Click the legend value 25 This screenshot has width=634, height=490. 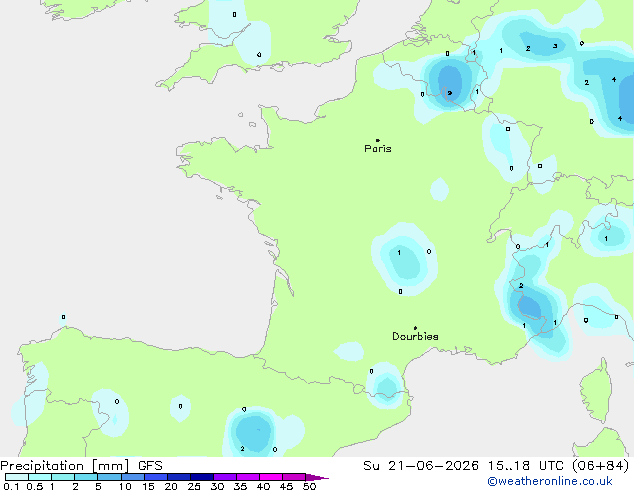point(194,486)
